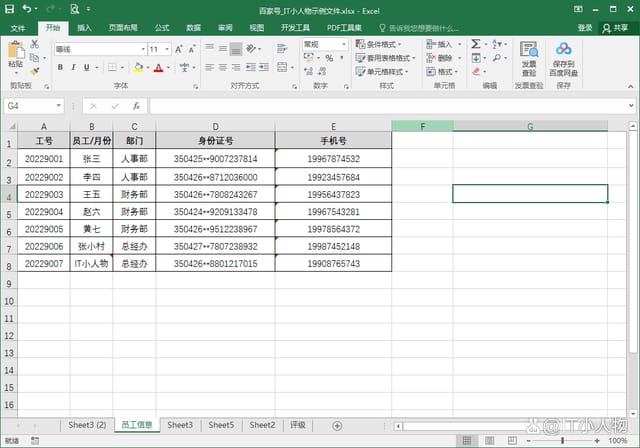Click 保存到百度网盘 cloud save icon
The height and width of the screenshot is (448, 640).
click(x=563, y=60)
